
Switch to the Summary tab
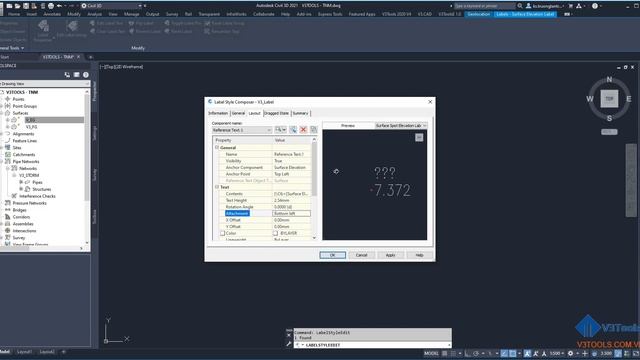(x=300, y=113)
